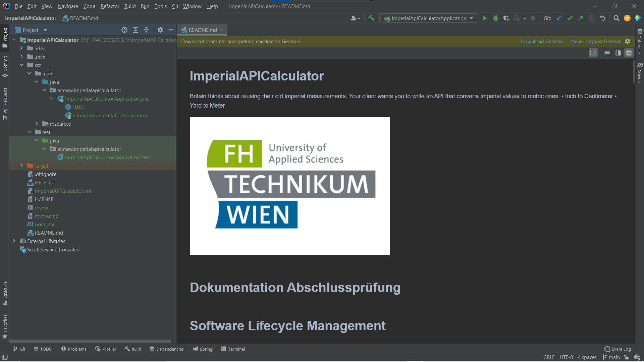Click the FH Technikum Wien logo image
The image size is (644, 362).
point(290,186)
